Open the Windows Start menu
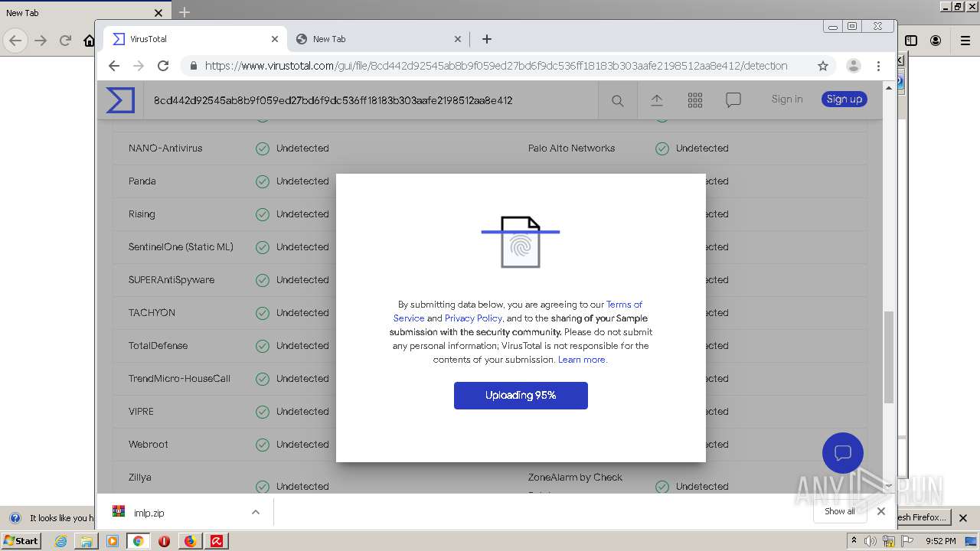This screenshot has width=980, height=551. coord(21,540)
